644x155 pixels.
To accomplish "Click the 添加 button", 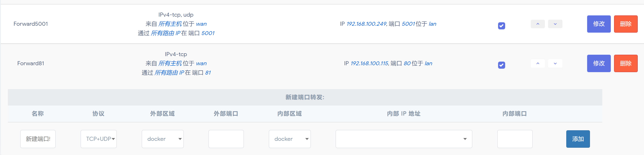I will (578, 139).
